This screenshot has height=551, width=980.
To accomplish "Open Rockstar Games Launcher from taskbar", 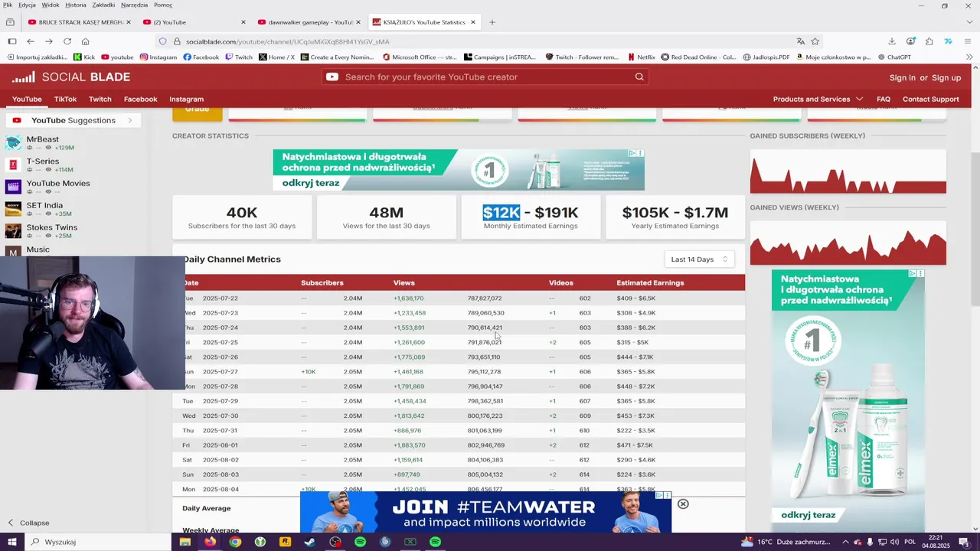I will [x=286, y=542].
